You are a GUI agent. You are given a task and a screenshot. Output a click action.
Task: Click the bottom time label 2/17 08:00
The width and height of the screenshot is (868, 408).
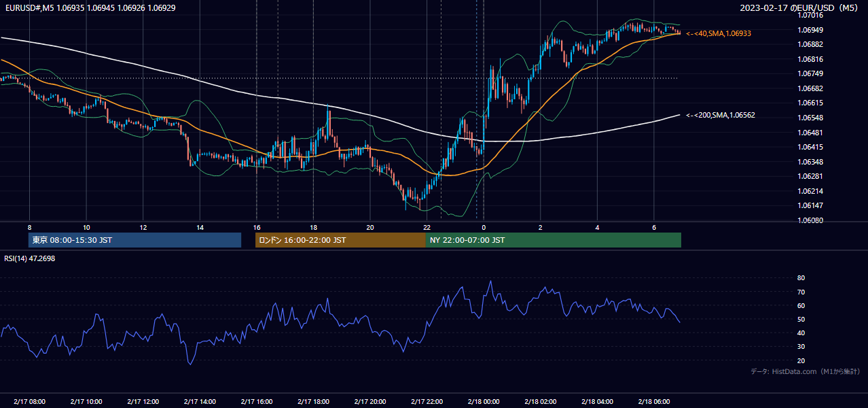(x=29, y=402)
